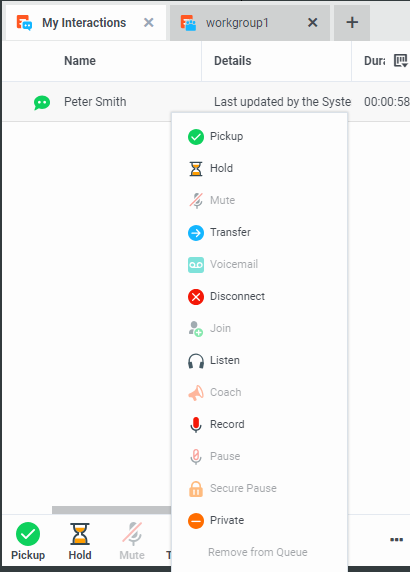
Task: Open the column chooser icon in header
Action: click(x=401, y=61)
